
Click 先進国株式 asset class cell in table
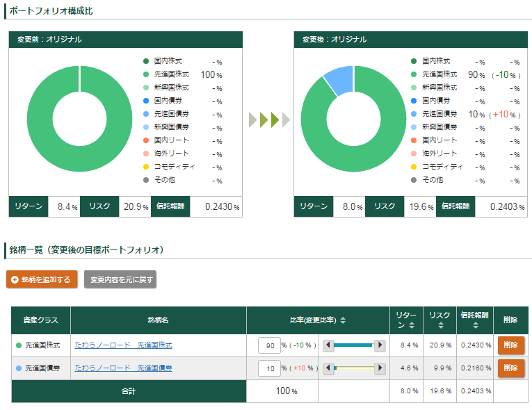click(41, 345)
